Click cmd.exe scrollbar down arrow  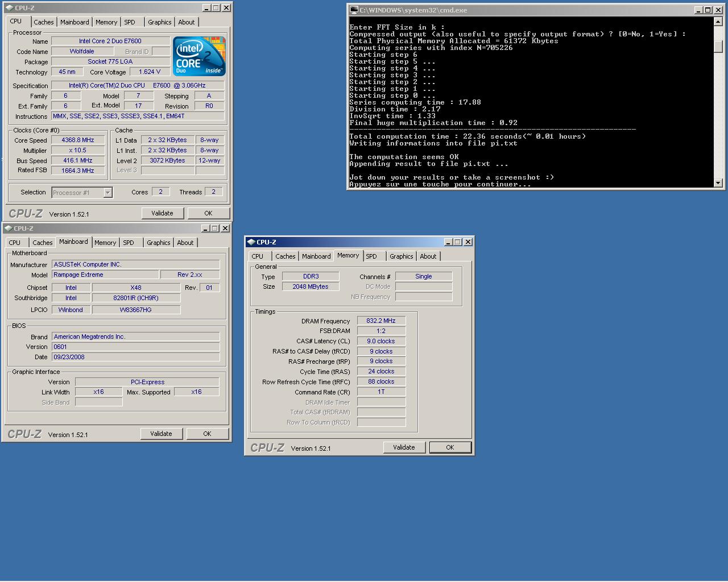[718, 183]
